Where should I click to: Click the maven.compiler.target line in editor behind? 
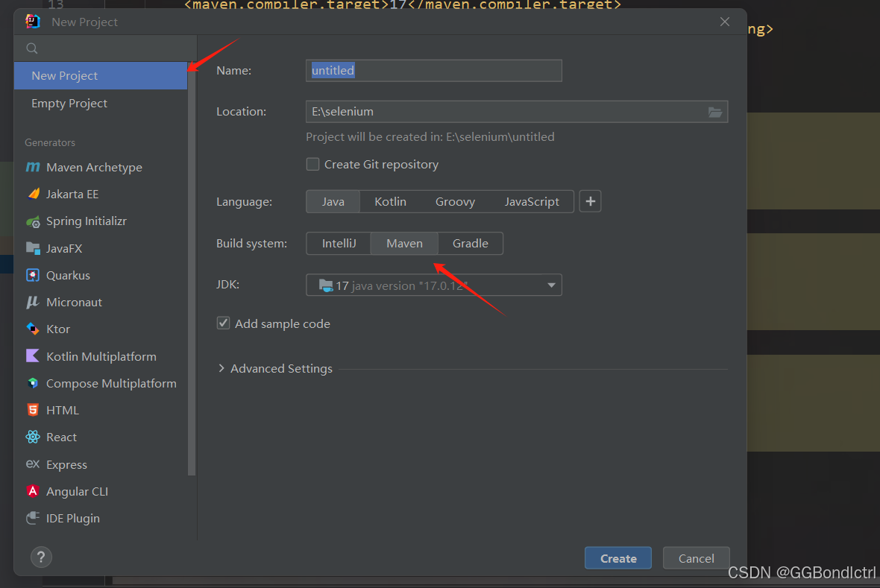[x=403, y=4]
